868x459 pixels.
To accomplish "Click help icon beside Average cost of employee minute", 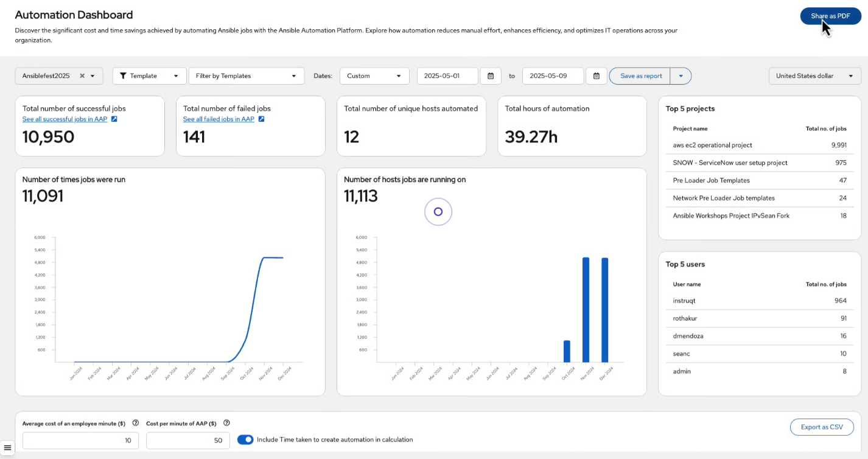I will (135, 423).
